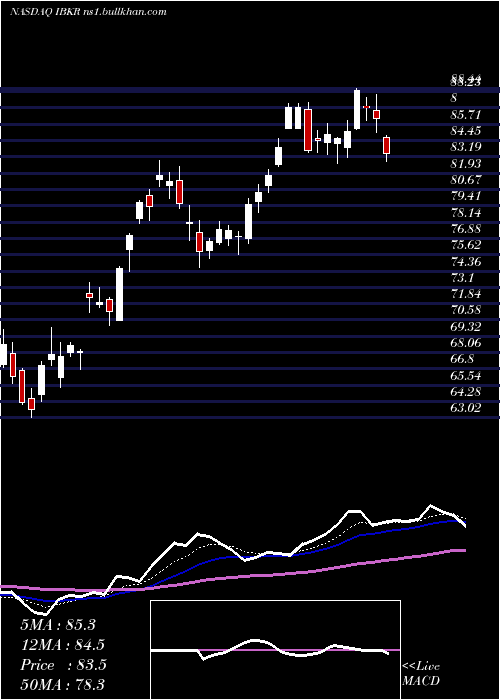Click the <<Live MACD label

point(421,674)
